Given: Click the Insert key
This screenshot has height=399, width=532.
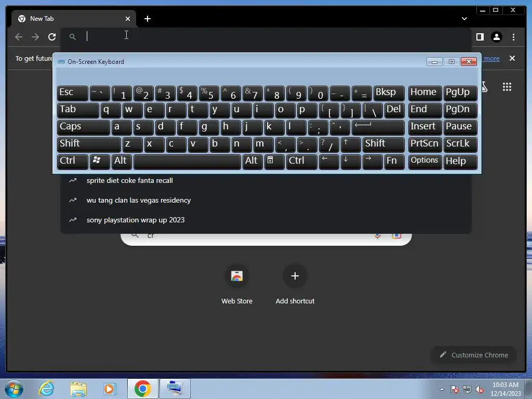Looking at the screenshot, I should click(425, 128).
